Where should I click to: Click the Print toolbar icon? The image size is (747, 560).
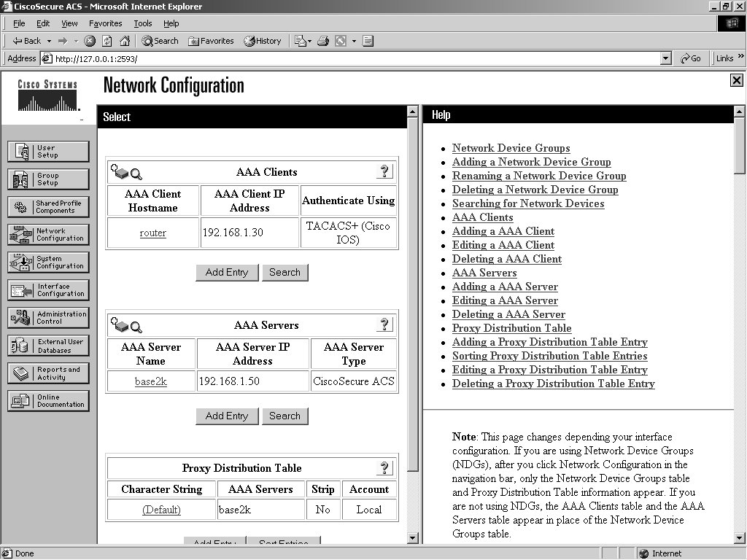point(323,41)
